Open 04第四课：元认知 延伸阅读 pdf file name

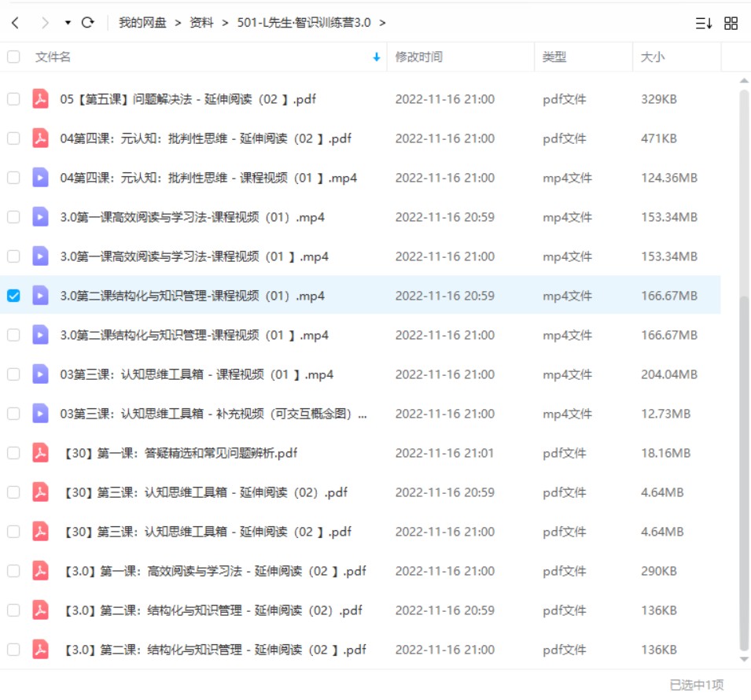pyautogui.click(x=205, y=138)
